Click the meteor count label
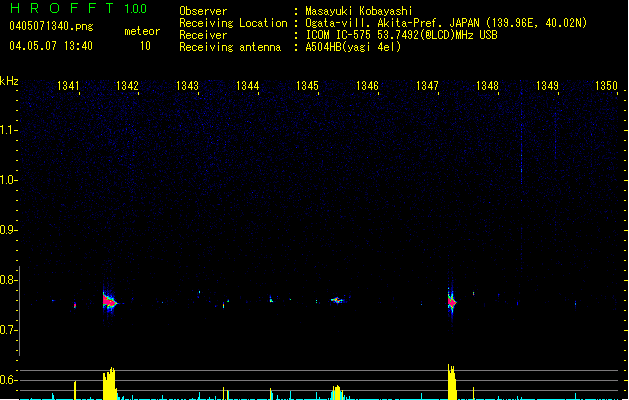 coord(142,31)
